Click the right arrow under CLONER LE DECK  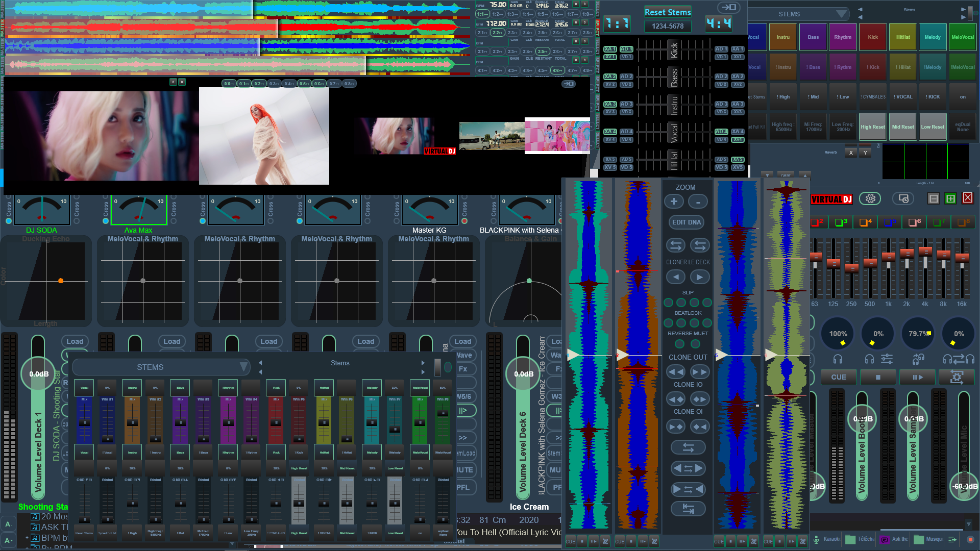[700, 277]
